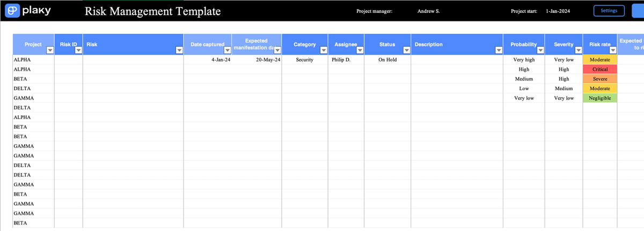The width and height of the screenshot is (644, 231).
Task: Select the green Negligible risk rate cell
Action: tap(599, 99)
